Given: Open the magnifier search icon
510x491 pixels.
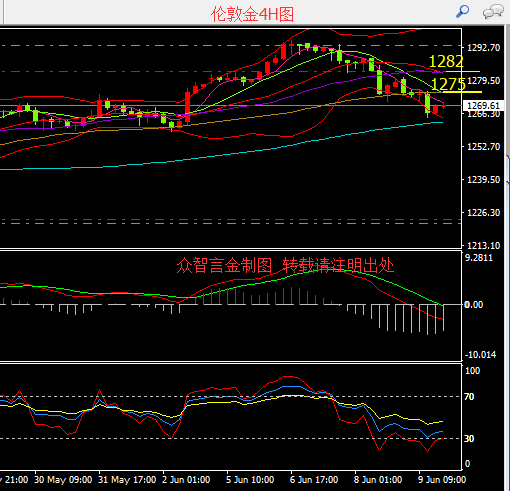Looking at the screenshot, I should (462, 12).
